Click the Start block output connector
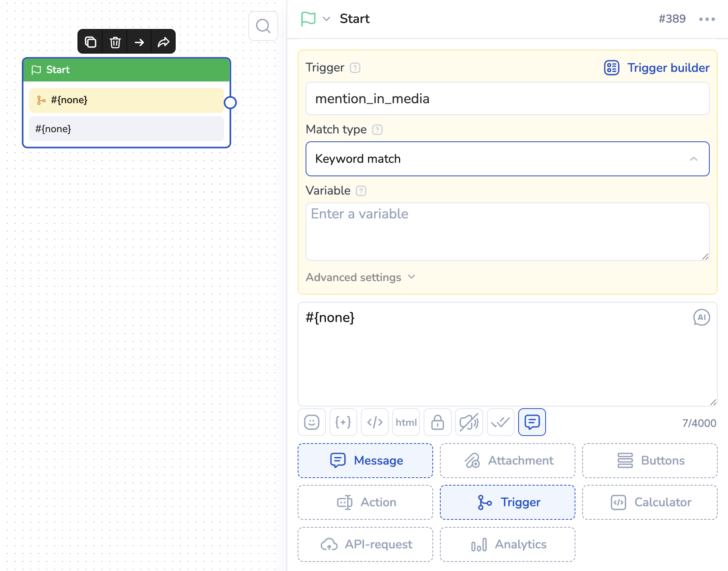 (230, 103)
